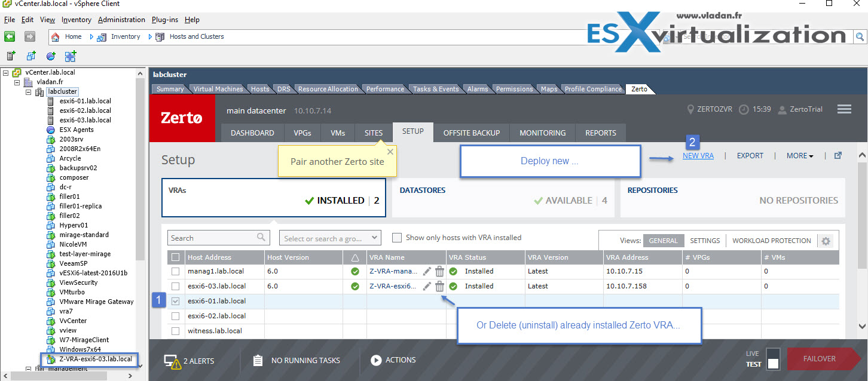This screenshot has height=381, width=868.
Task: Open the REPOSITORIES card
Action: [x=732, y=197]
